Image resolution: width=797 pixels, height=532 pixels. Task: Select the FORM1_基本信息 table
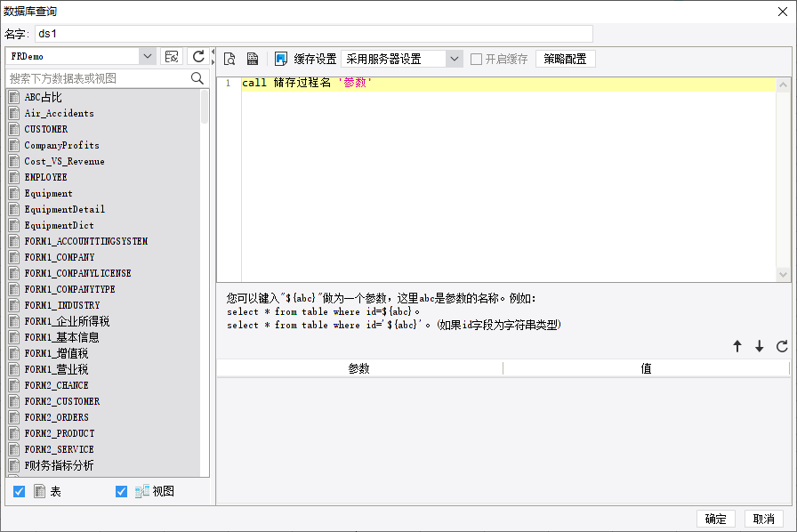pos(61,337)
